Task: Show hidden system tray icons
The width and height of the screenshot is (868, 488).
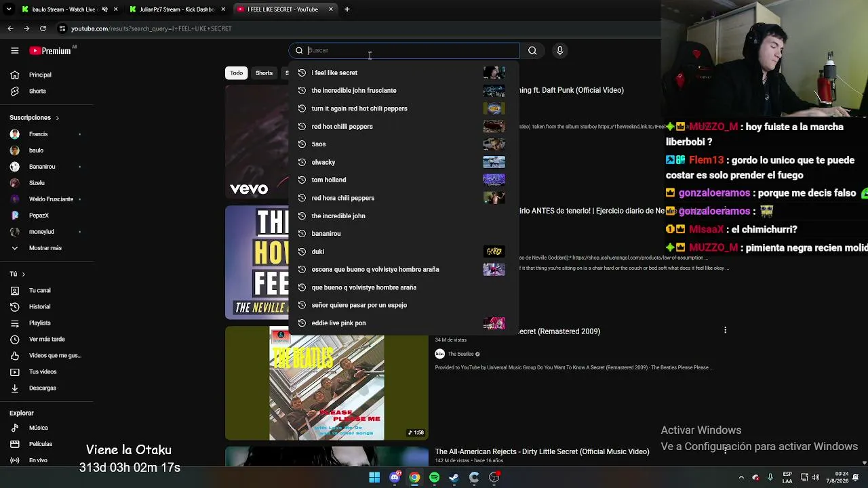Action: click(741, 477)
